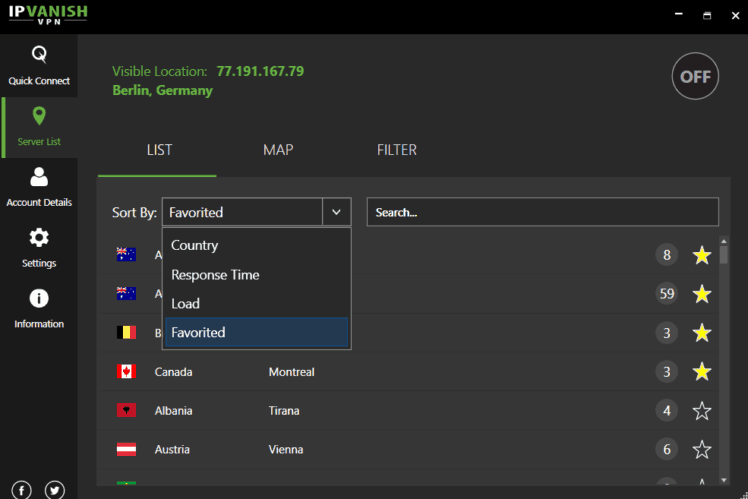Click the server count badge 6
This screenshot has height=499, width=748.
click(667, 449)
